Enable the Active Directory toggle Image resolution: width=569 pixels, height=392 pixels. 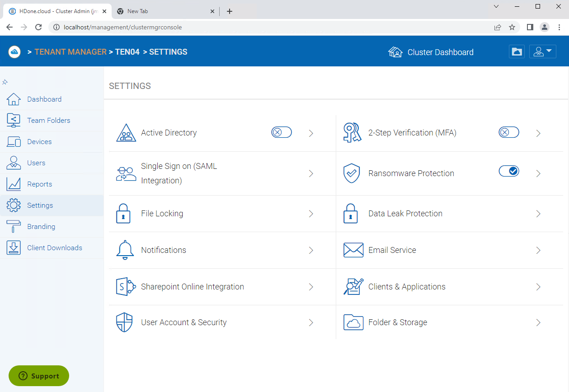[282, 132]
